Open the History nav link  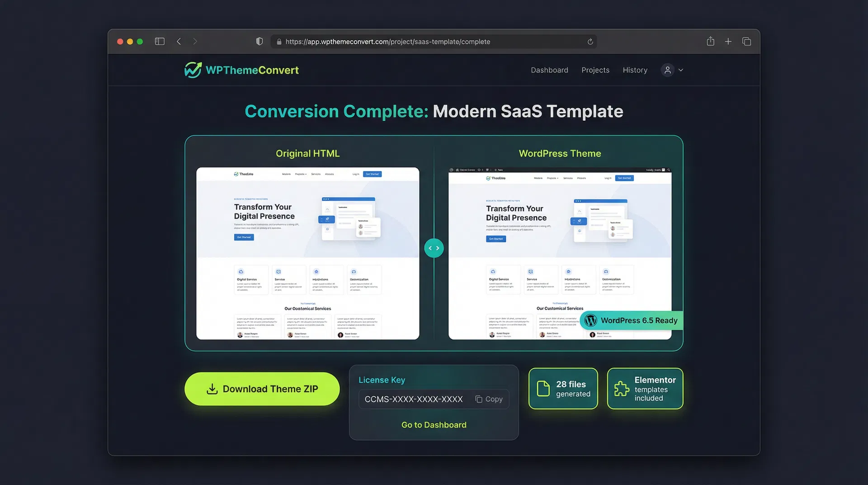click(635, 70)
